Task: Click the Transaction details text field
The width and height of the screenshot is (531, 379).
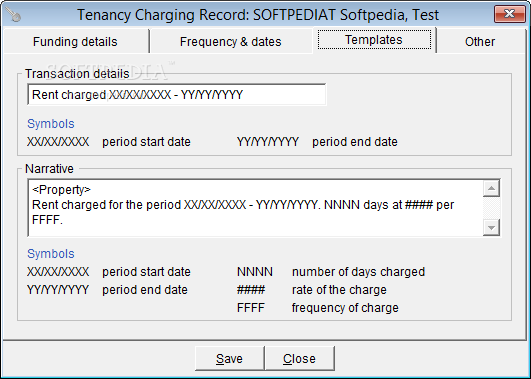Action: 176,94
